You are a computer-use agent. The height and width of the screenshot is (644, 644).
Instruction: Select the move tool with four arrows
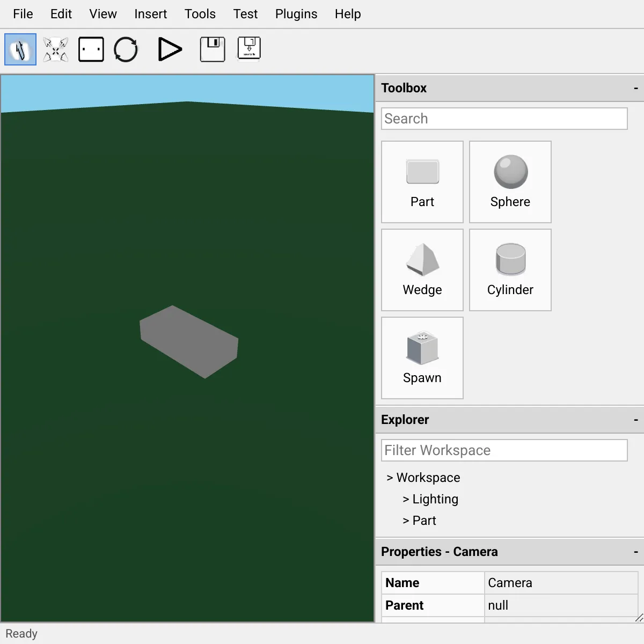56,49
